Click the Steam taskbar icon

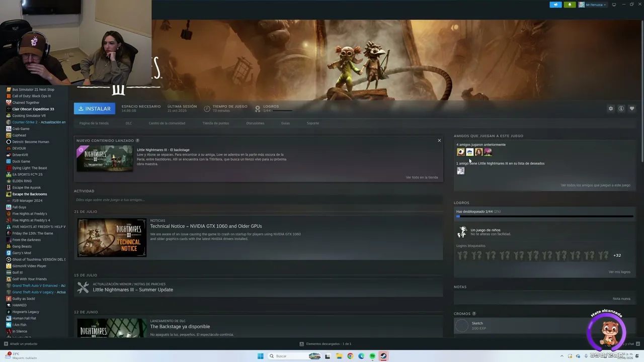(x=383, y=356)
